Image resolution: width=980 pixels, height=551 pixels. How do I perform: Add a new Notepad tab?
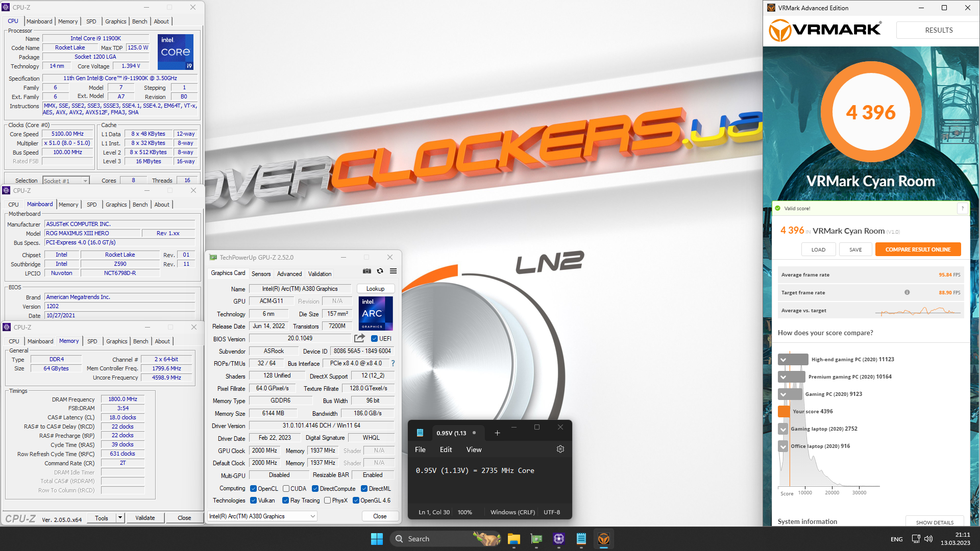[497, 433]
